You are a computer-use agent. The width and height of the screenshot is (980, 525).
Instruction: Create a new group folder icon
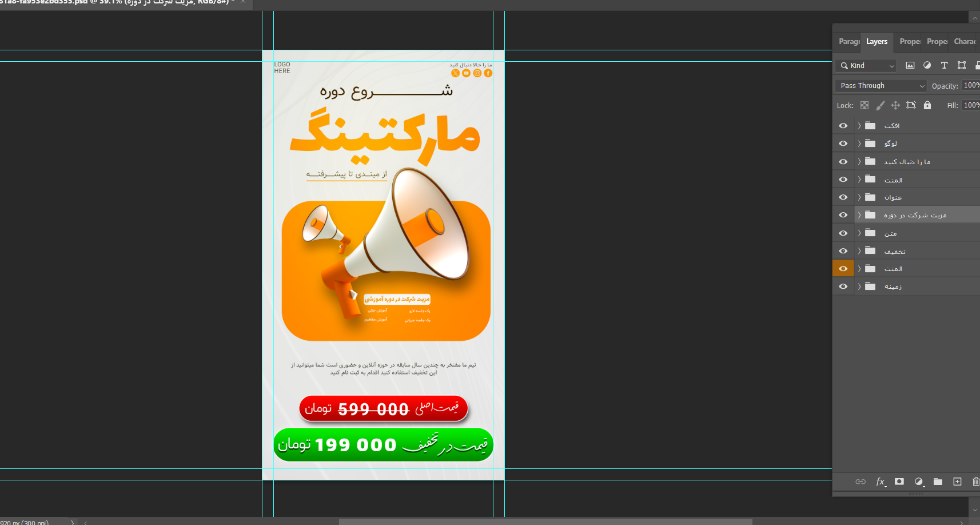click(938, 482)
